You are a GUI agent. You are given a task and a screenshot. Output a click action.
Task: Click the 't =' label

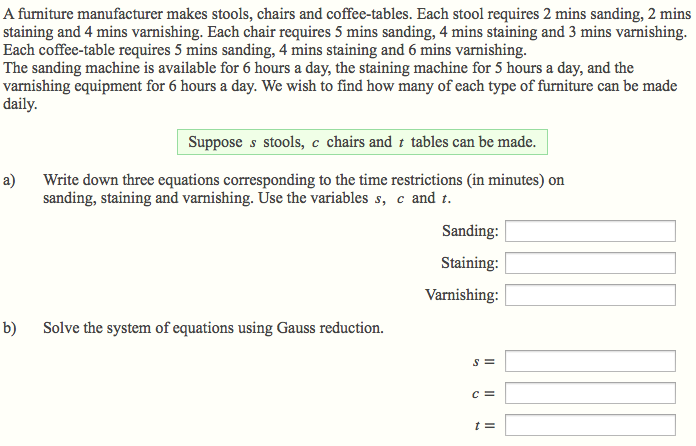485,426
